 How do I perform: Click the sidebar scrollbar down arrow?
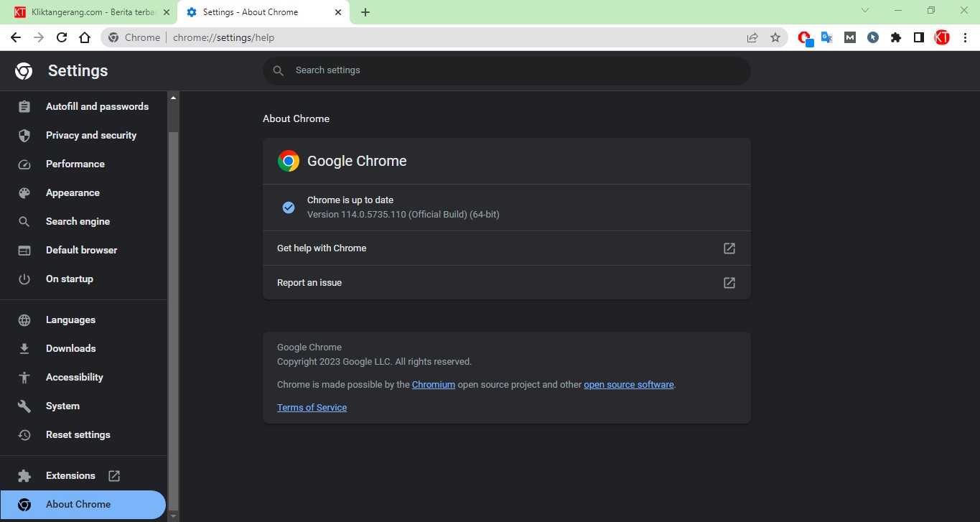(173, 515)
